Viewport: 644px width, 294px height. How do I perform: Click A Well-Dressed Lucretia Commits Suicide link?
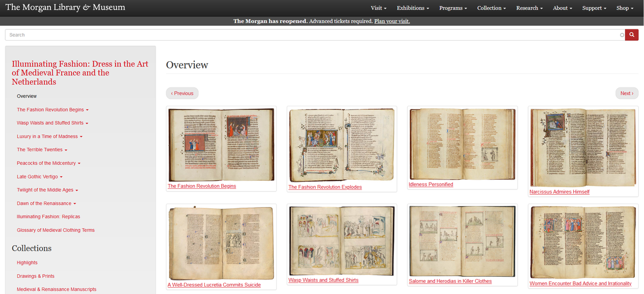(214, 285)
